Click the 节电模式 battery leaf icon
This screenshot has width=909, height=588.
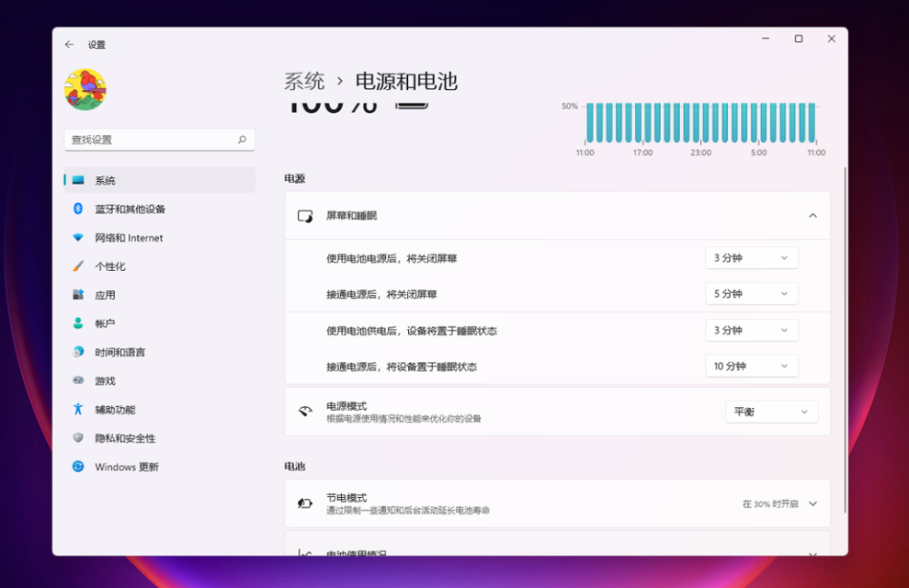click(305, 503)
